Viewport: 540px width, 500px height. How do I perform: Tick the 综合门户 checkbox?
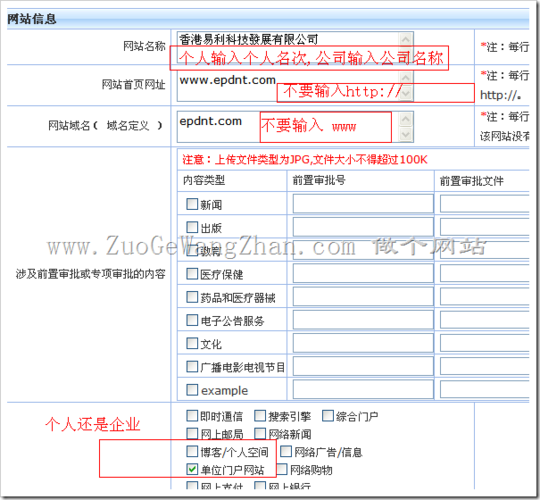328,416
